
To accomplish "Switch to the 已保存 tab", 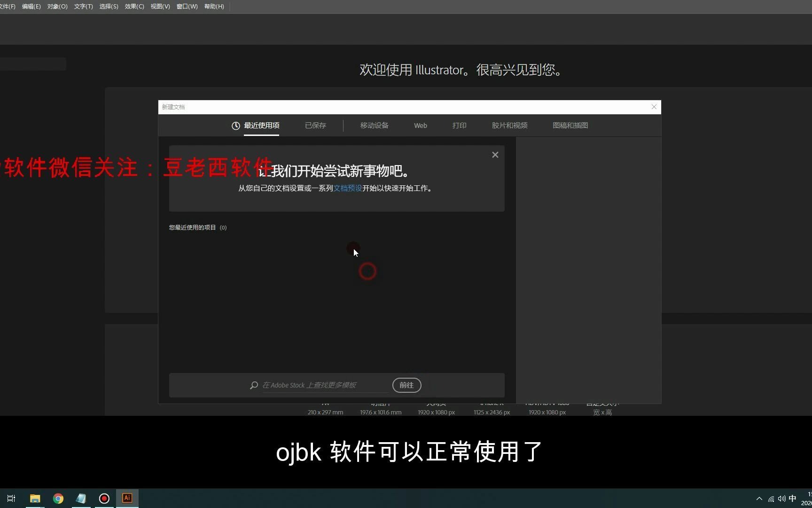I will coord(315,126).
